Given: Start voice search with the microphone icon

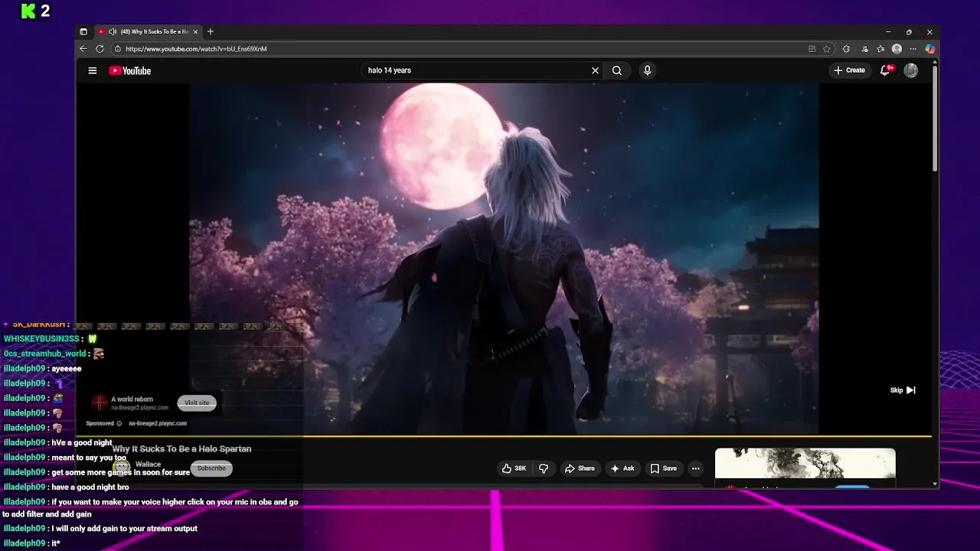Looking at the screenshot, I should (x=647, y=70).
